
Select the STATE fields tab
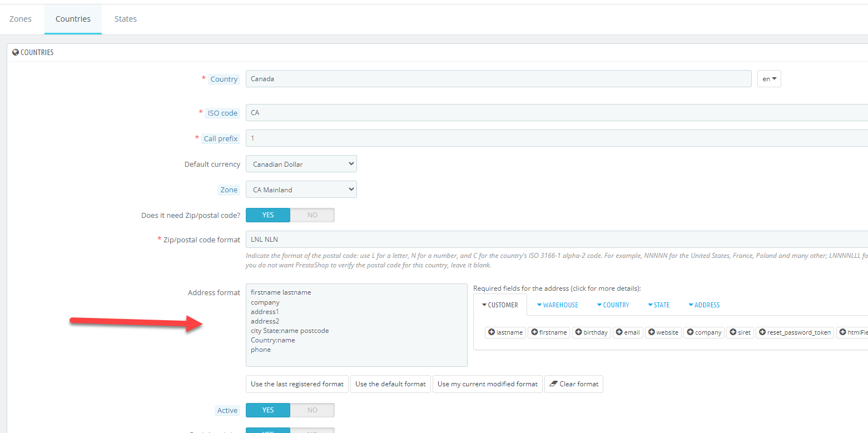658,305
